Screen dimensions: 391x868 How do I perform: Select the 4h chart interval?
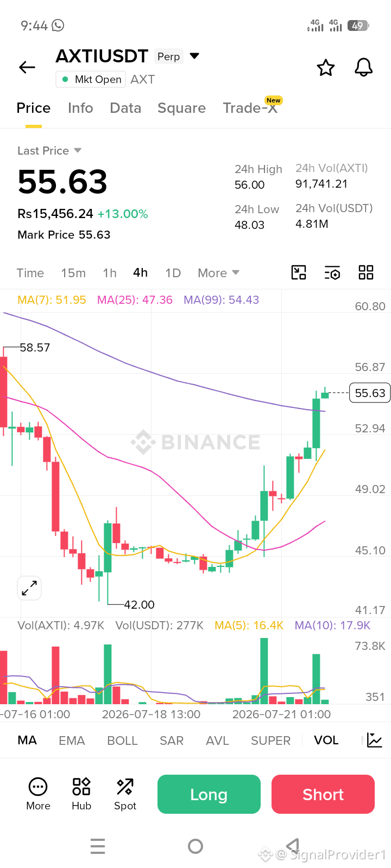pyautogui.click(x=141, y=272)
